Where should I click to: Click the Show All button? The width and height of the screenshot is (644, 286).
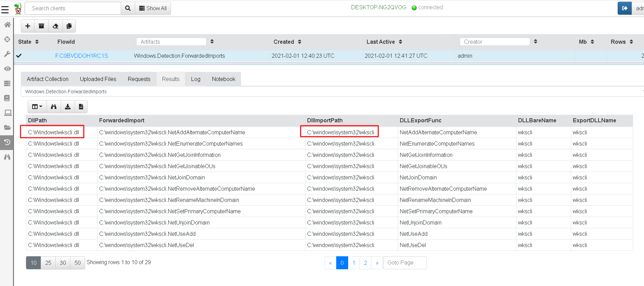click(x=153, y=8)
